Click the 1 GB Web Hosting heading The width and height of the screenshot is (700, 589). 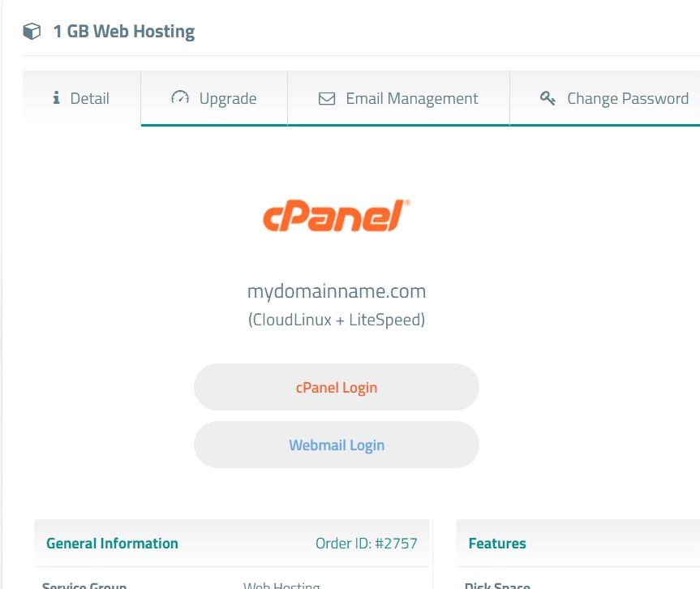click(123, 32)
